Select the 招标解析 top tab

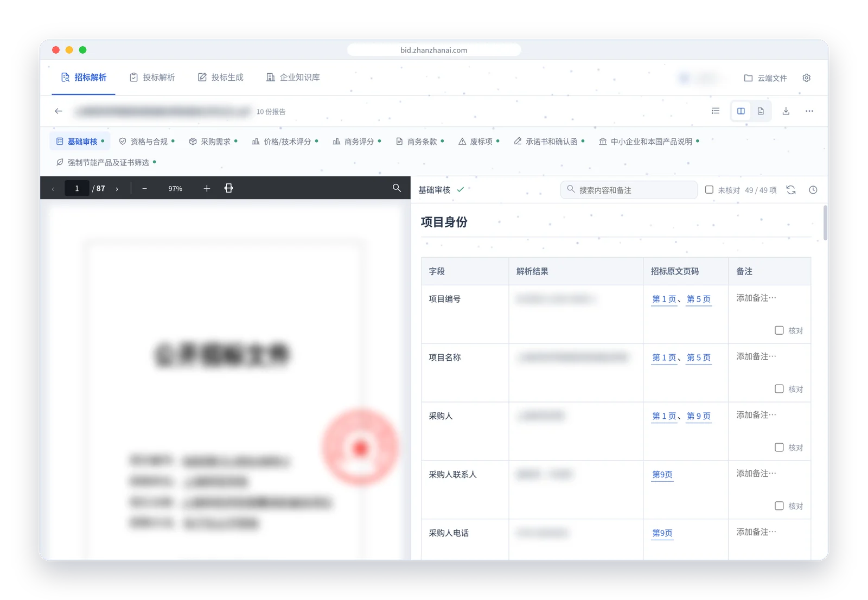pos(84,78)
